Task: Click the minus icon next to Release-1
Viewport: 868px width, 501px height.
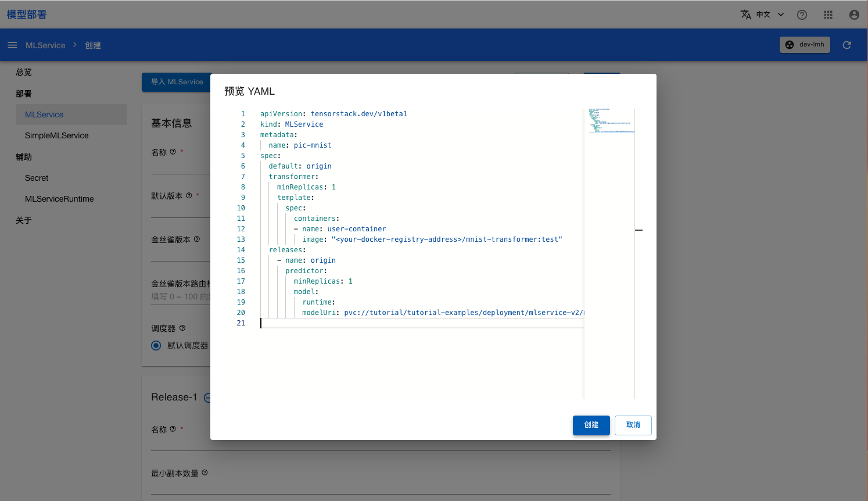Action: [207, 398]
